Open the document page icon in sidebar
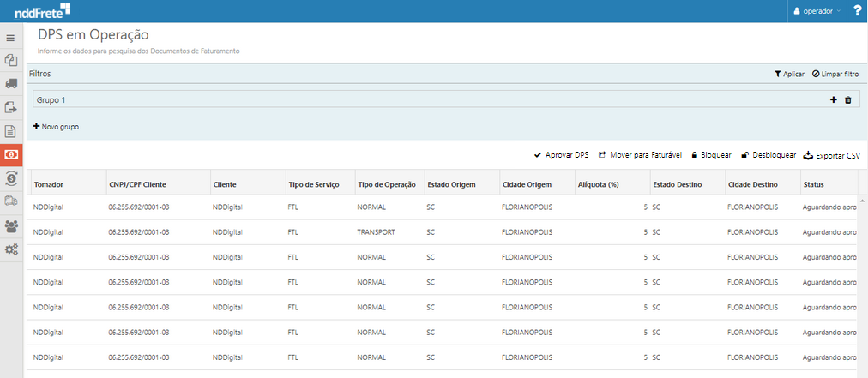 coord(11,131)
